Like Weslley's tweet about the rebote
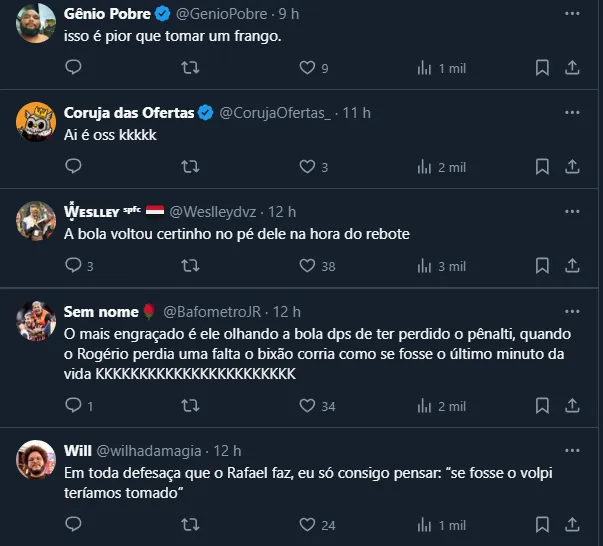The width and height of the screenshot is (603, 546). 308,266
